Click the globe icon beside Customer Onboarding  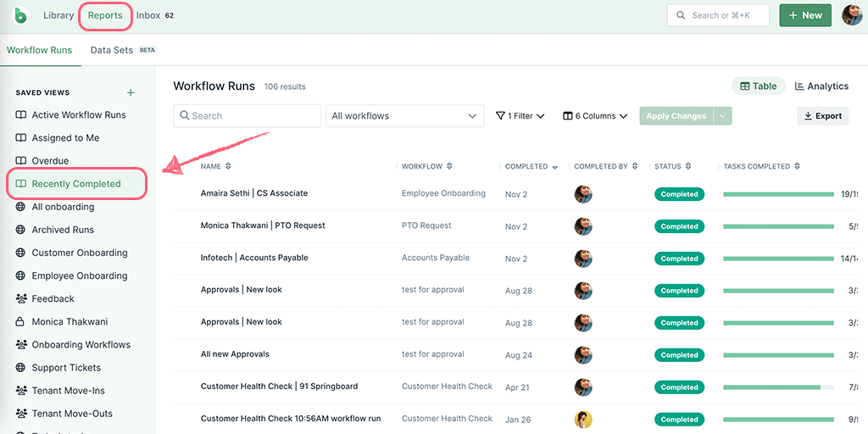20,253
